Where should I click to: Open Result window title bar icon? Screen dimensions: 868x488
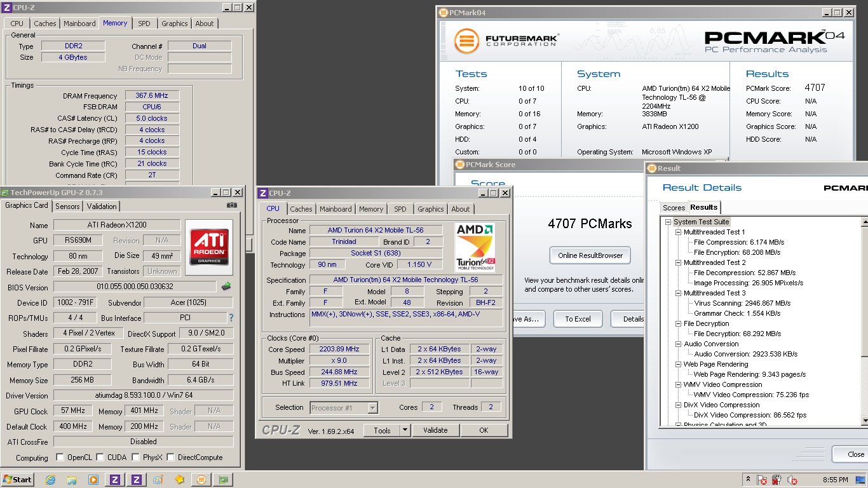click(651, 168)
